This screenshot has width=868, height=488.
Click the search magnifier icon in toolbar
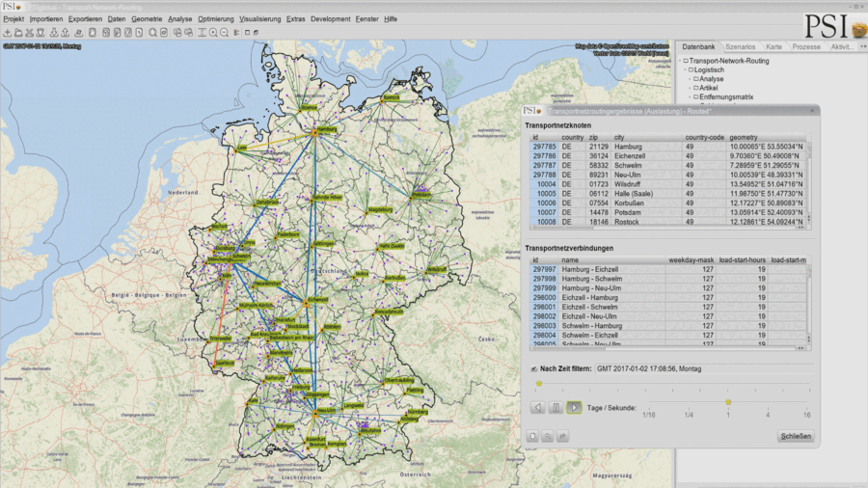coord(152,33)
